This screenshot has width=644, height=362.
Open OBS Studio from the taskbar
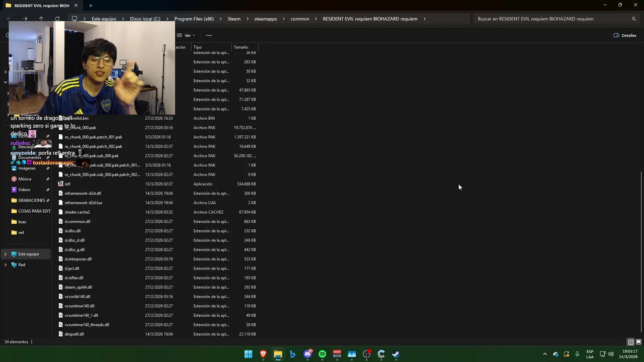(x=367, y=354)
